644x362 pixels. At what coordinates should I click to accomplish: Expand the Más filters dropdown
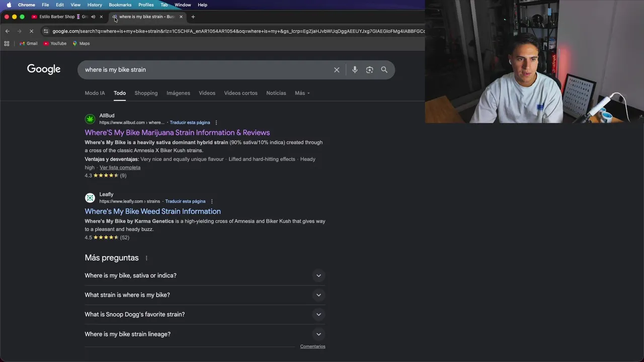pos(302,93)
